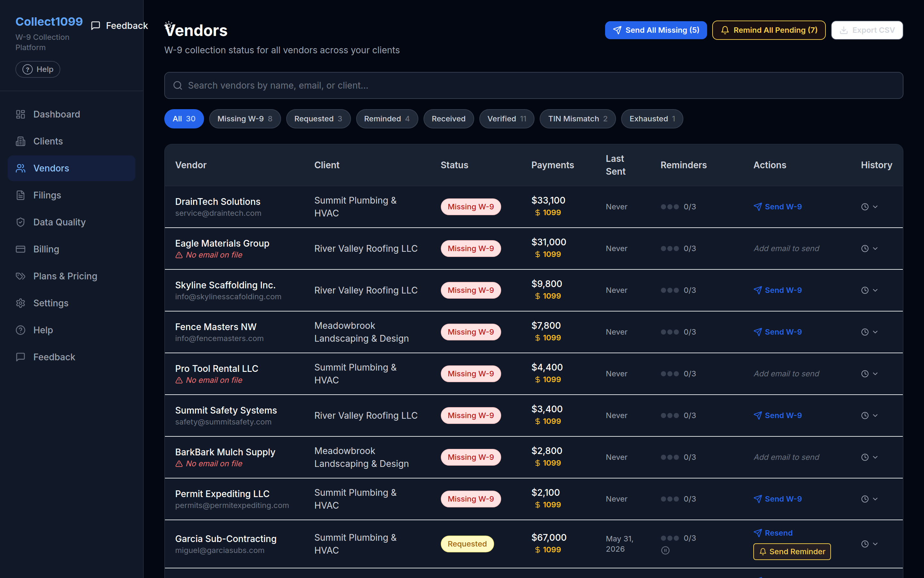Click the Export CSV button

867,30
